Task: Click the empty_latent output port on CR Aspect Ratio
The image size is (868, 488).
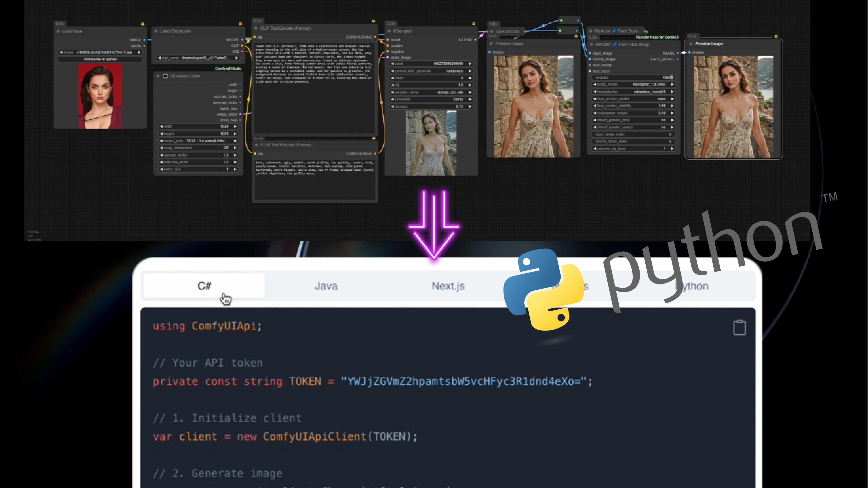Action: point(240,114)
